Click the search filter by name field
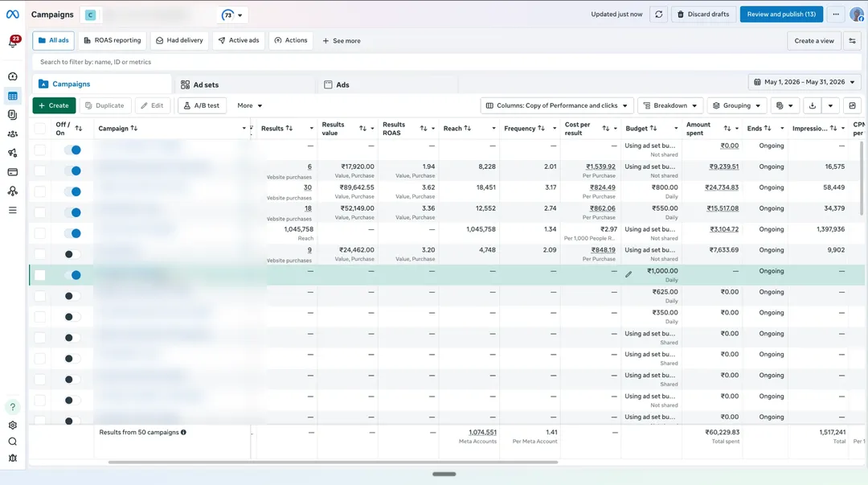Image resolution: width=868 pixels, height=485 pixels. [446, 62]
